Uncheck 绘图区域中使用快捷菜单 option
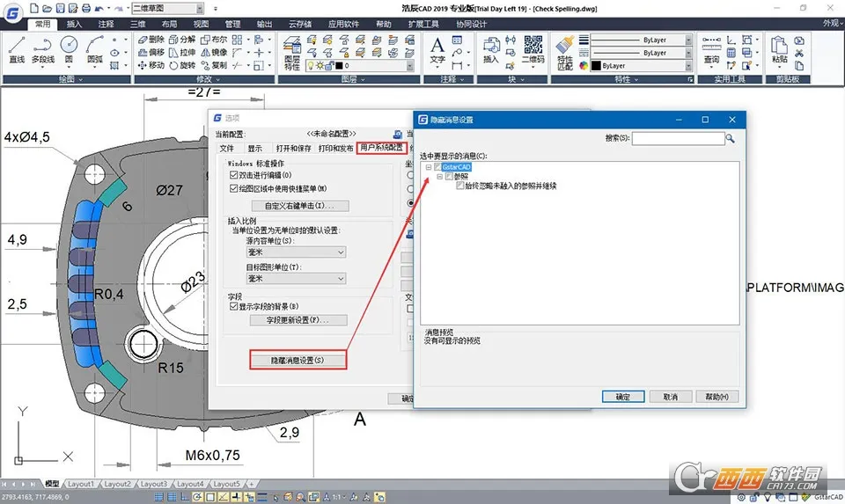 coord(234,188)
